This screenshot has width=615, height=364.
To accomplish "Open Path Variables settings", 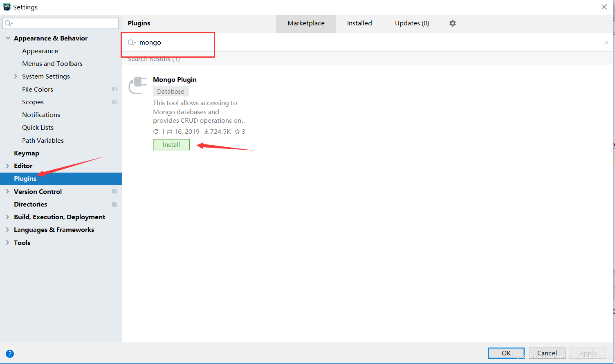I will tap(43, 140).
